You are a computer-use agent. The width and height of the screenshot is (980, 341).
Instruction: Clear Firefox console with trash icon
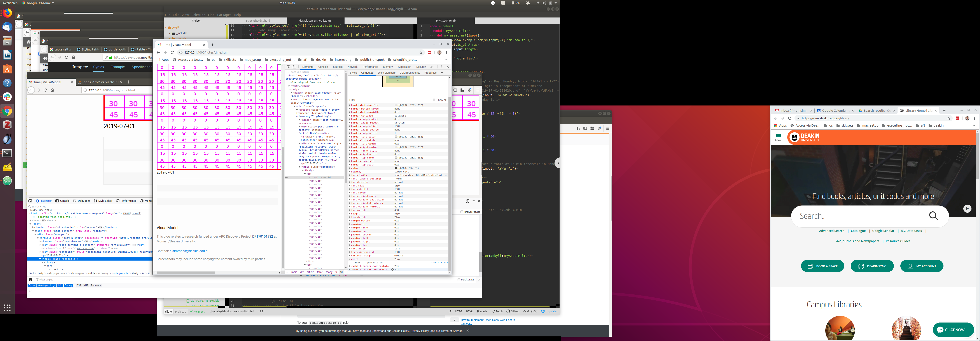click(x=30, y=279)
